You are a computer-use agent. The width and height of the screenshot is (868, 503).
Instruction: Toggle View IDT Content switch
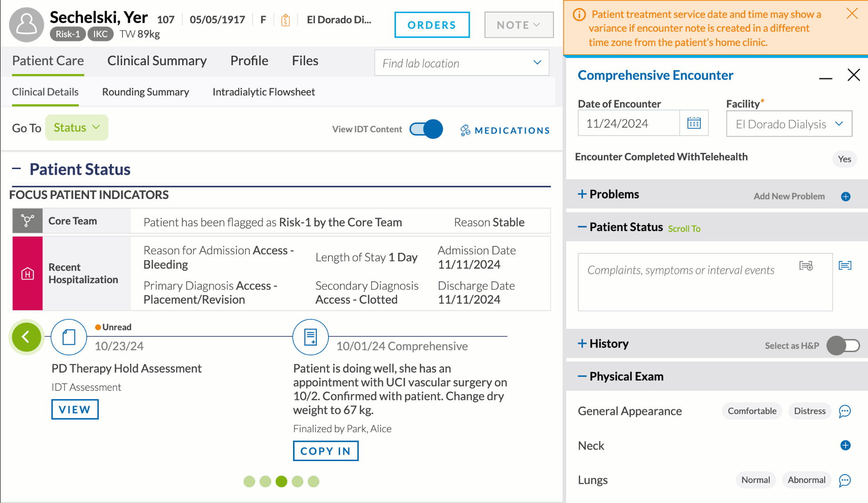[426, 129]
